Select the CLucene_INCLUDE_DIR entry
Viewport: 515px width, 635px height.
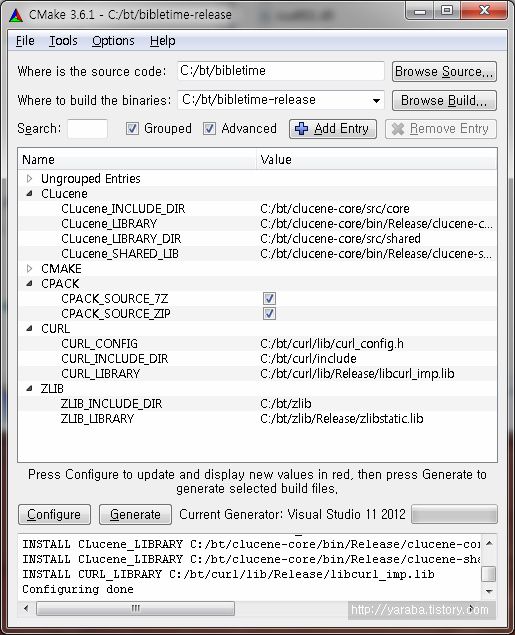tap(123, 209)
